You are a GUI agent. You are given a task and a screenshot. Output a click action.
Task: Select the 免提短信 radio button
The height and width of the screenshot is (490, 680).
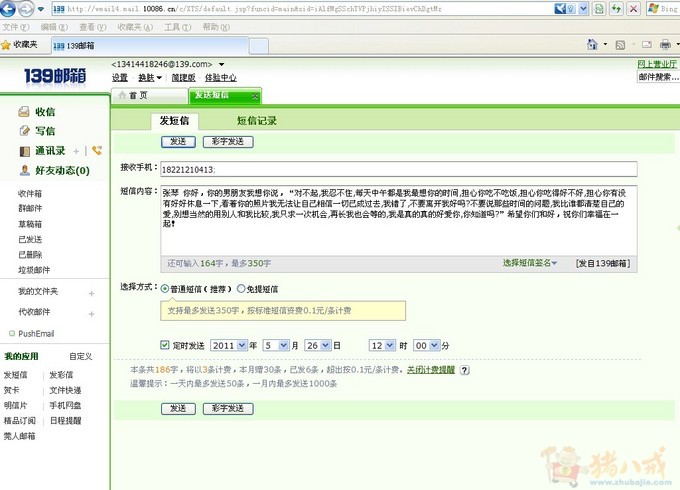tap(241, 289)
